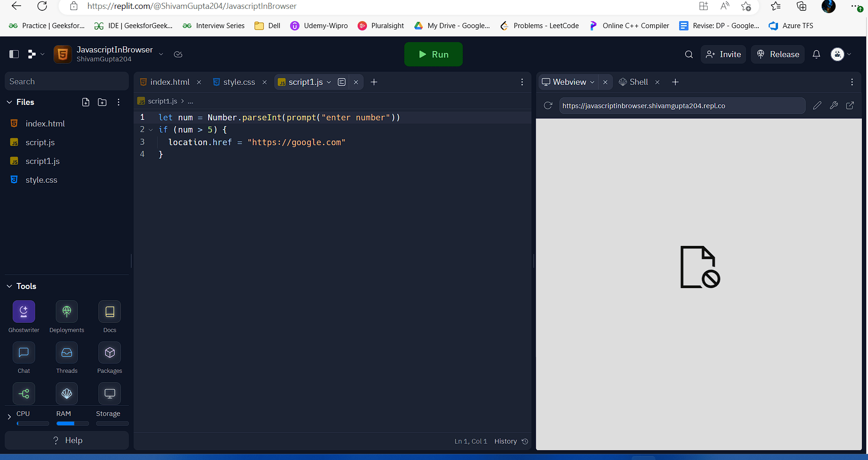Switch to the index.html tab
Screen dimensions: 868x460
coord(169,82)
